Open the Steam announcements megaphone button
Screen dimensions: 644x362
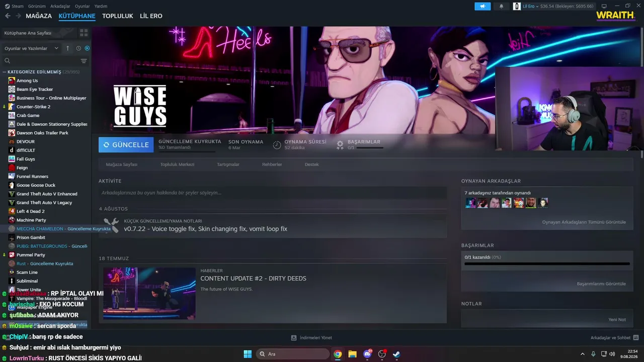click(x=482, y=6)
